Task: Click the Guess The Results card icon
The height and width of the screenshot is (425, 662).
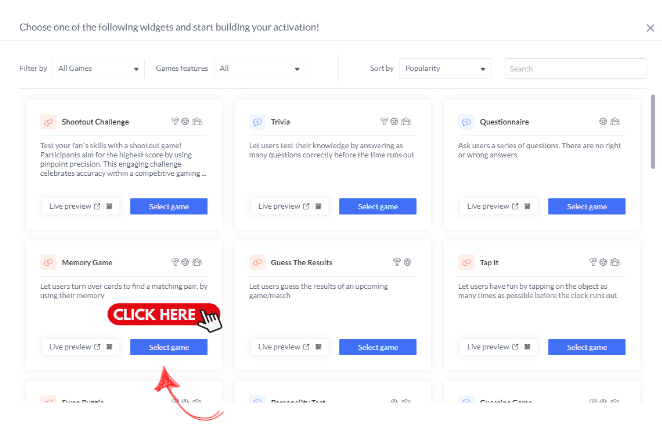Action: (x=257, y=263)
